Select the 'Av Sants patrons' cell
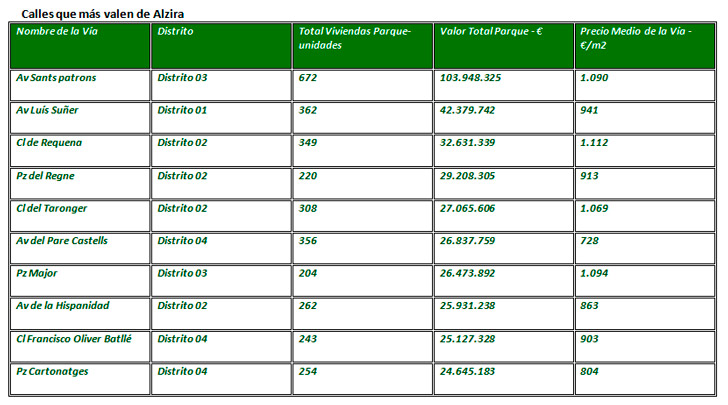This screenshot has height=405, width=728. tap(57, 78)
